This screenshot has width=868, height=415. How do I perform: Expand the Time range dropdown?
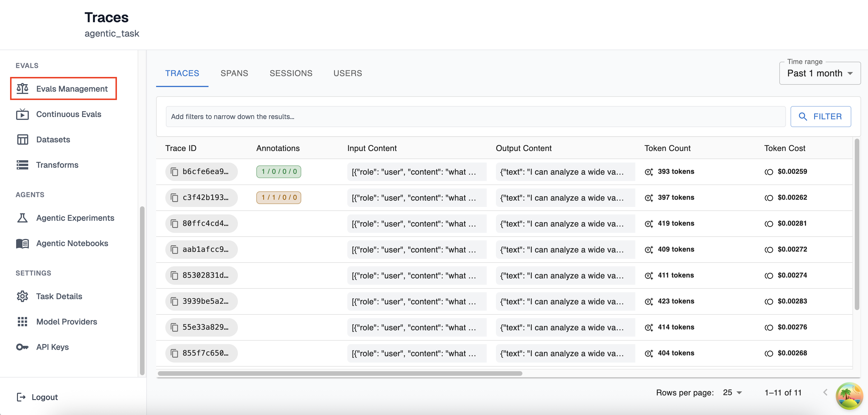pos(820,73)
